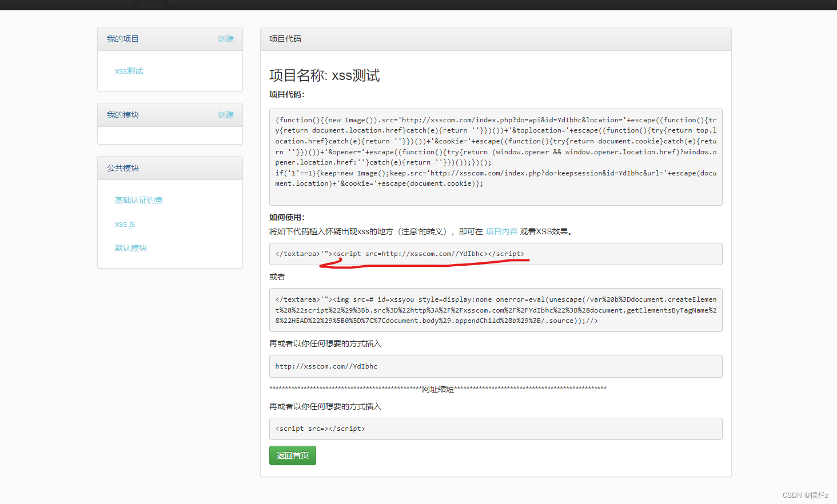Open the xss测试 project link
837x504 pixels.
click(x=129, y=71)
